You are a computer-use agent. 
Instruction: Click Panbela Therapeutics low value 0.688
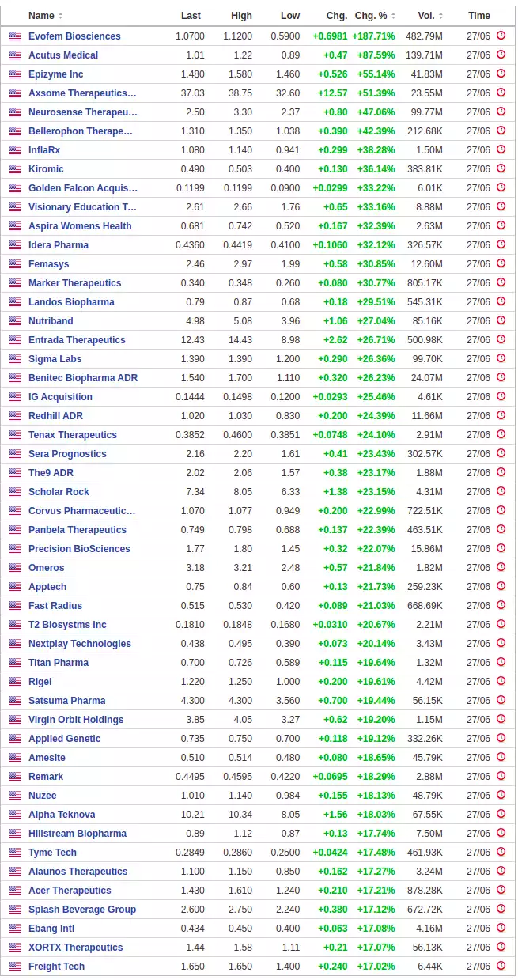click(x=288, y=530)
